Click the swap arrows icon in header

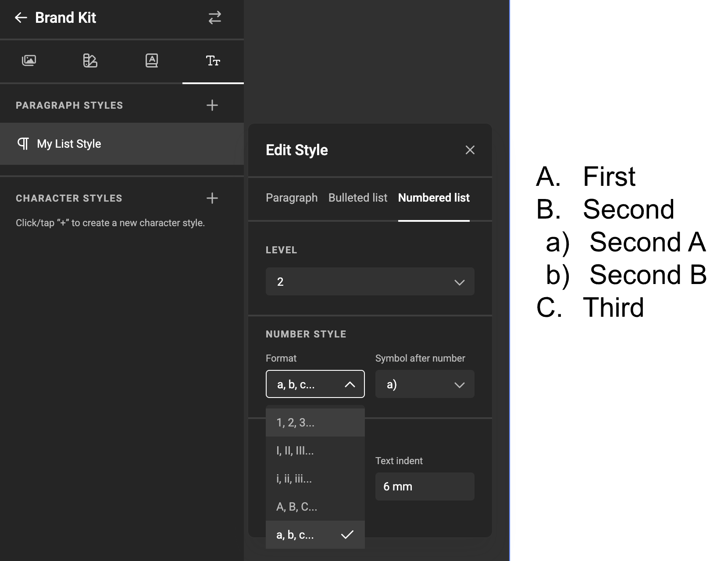click(x=214, y=18)
